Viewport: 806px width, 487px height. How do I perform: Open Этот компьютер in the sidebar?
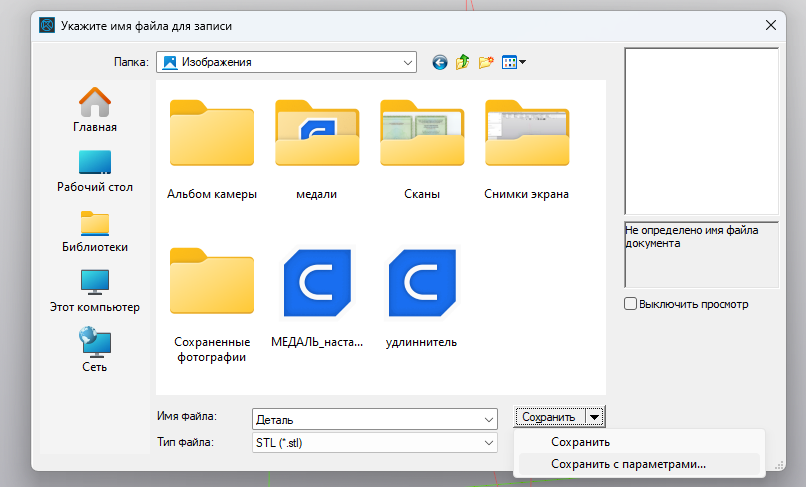95,292
